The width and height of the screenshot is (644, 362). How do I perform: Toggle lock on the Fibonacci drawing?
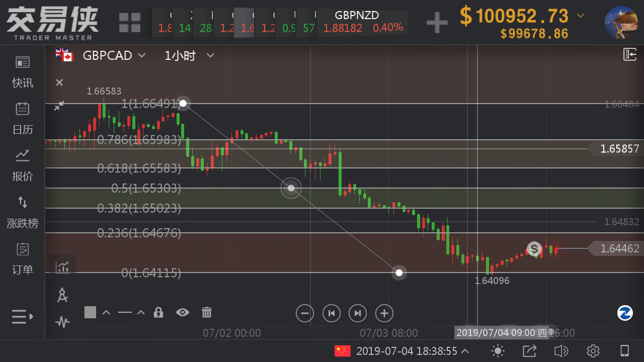click(x=158, y=312)
